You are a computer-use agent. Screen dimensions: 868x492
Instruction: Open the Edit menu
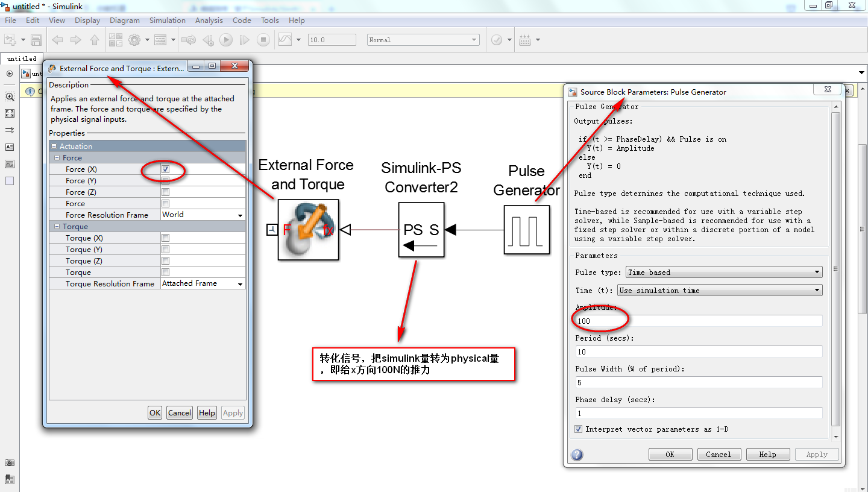click(33, 20)
